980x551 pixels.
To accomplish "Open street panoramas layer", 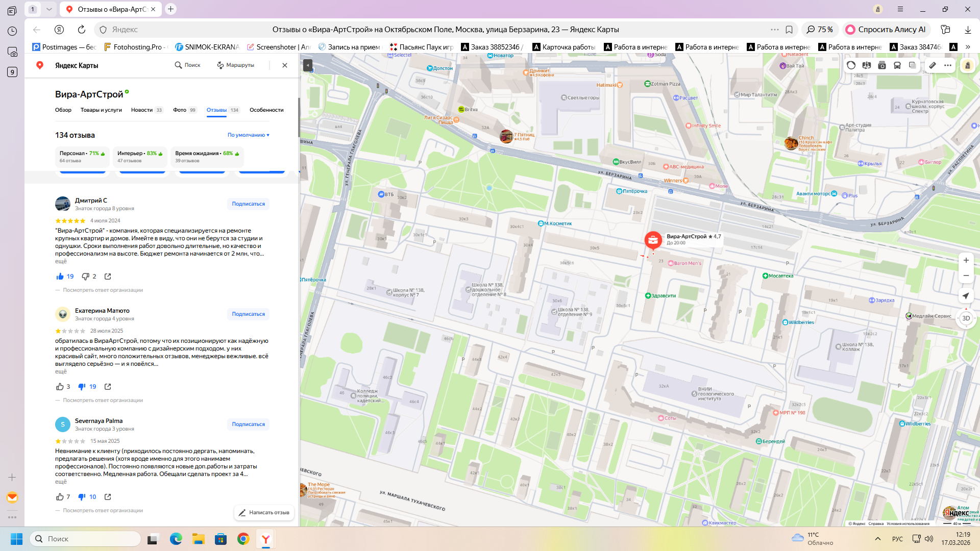I will (x=866, y=65).
